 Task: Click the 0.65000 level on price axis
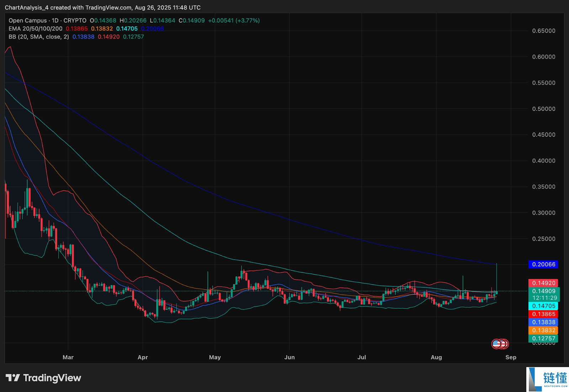(543, 31)
